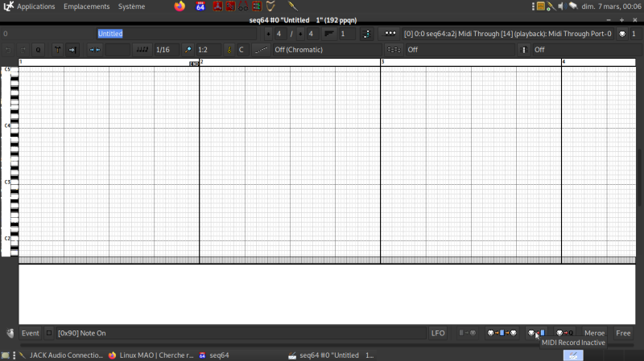The width and height of the screenshot is (644, 361).
Task: Select the Merge recording mode button
Action: coord(594,333)
